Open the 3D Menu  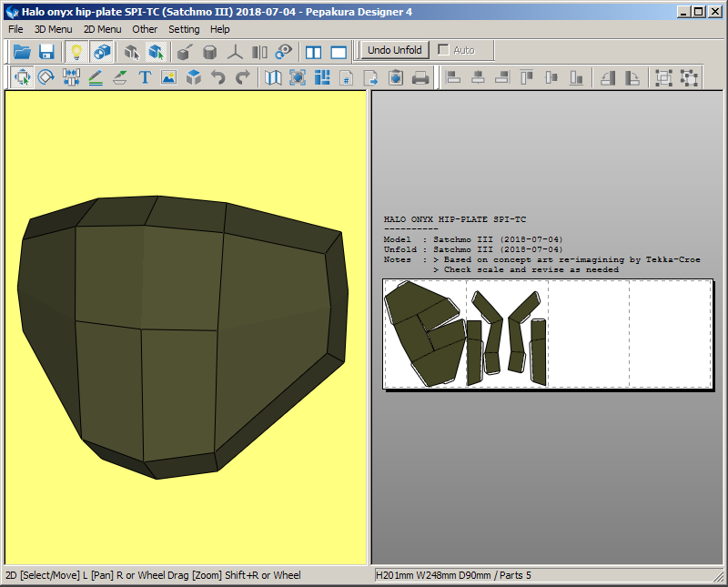(x=53, y=29)
